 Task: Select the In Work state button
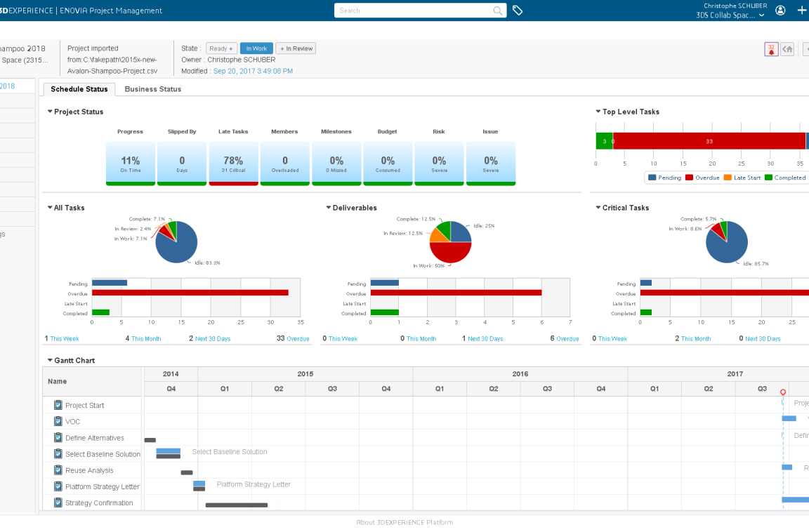pyautogui.click(x=256, y=48)
